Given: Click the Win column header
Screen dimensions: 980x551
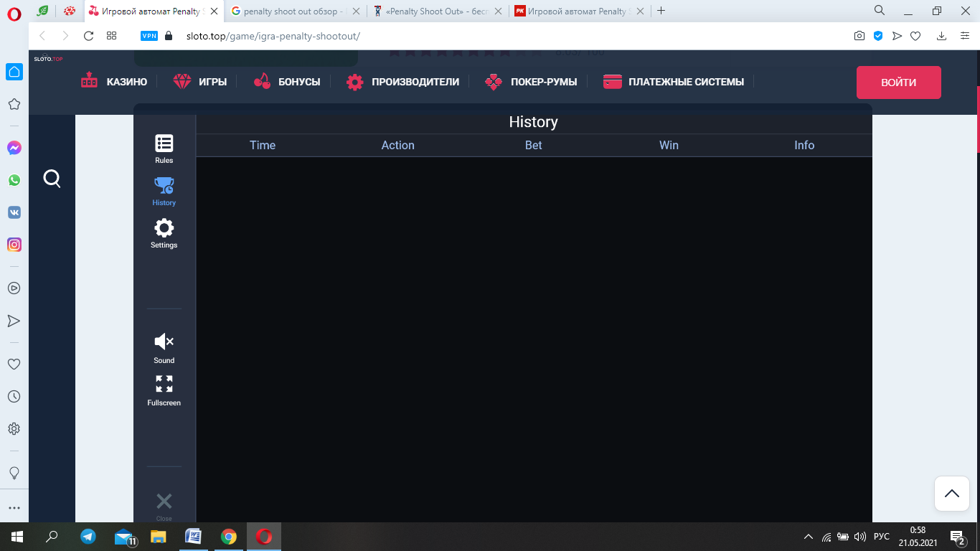Looking at the screenshot, I should 669,145.
